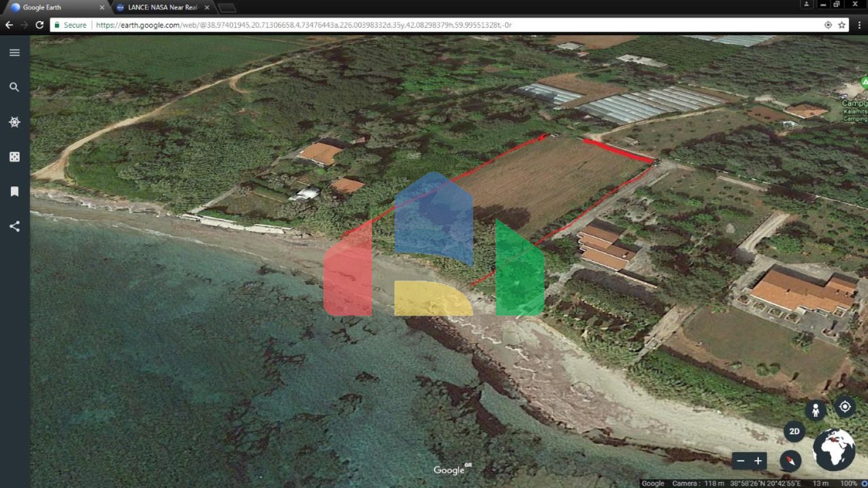The height and width of the screenshot is (488, 868).
Task: Close the LANCE NASA tab
Action: 207,7
